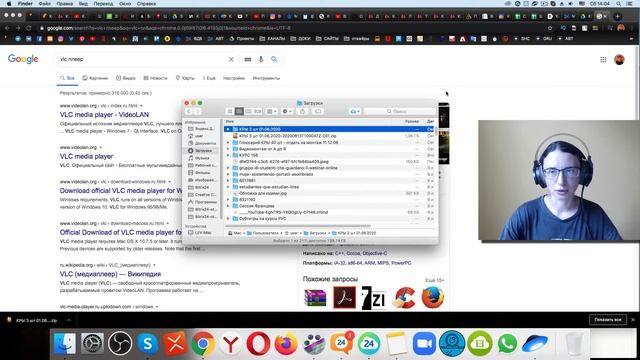The width and height of the screenshot is (640, 360).
Task: Open Finder action gear dropdown
Action: pyautogui.click(x=287, y=111)
